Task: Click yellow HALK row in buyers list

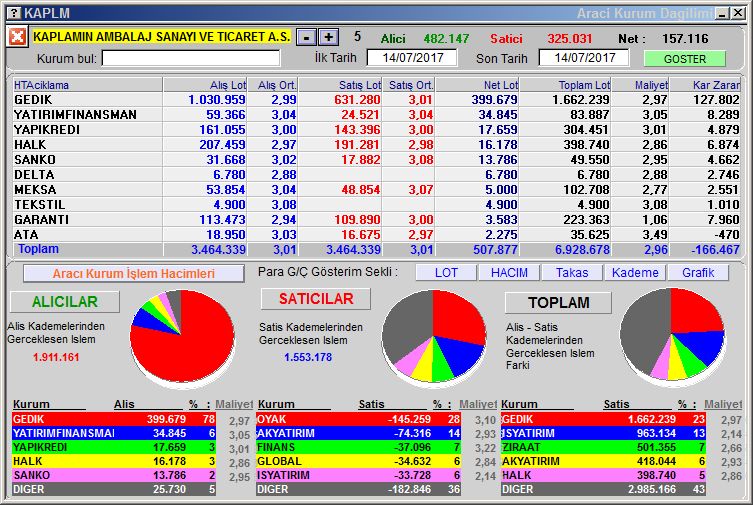Action: tap(114, 461)
